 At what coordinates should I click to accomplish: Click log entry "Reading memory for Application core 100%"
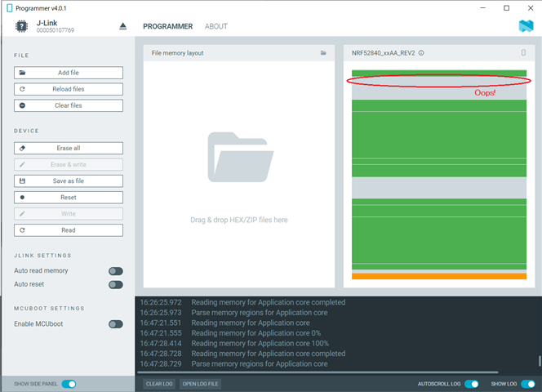click(260, 344)
